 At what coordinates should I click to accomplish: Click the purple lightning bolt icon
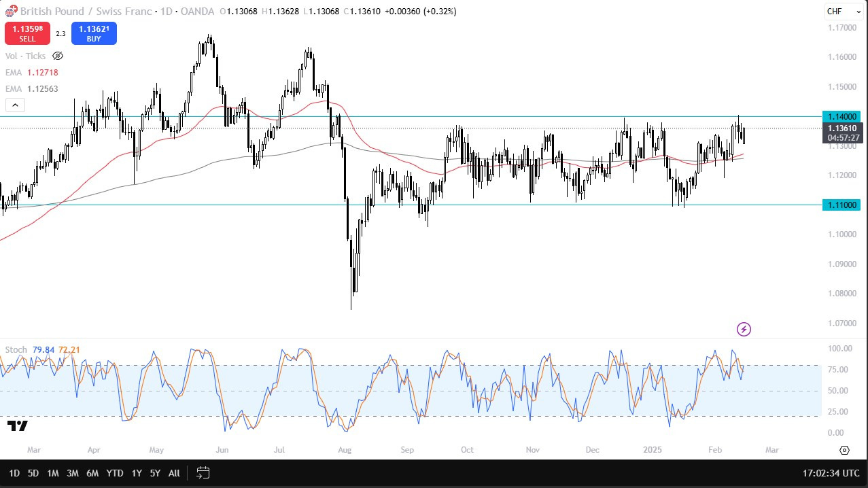744,330
